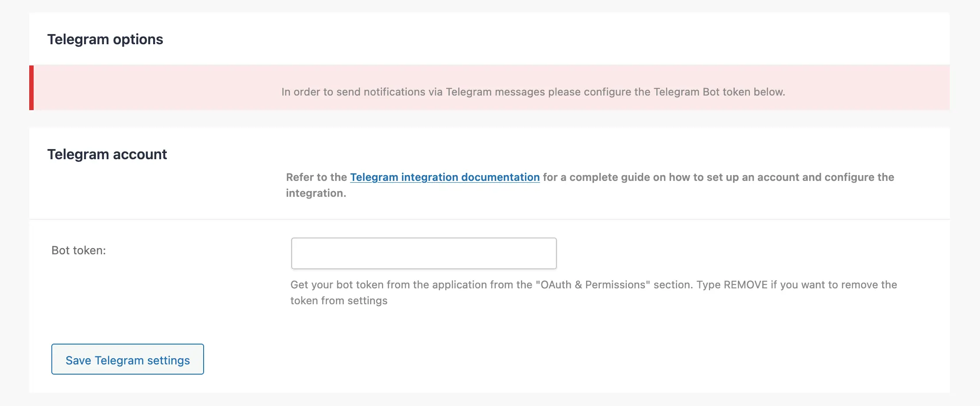Click the Telegram account section heading

tap(107, 154)
